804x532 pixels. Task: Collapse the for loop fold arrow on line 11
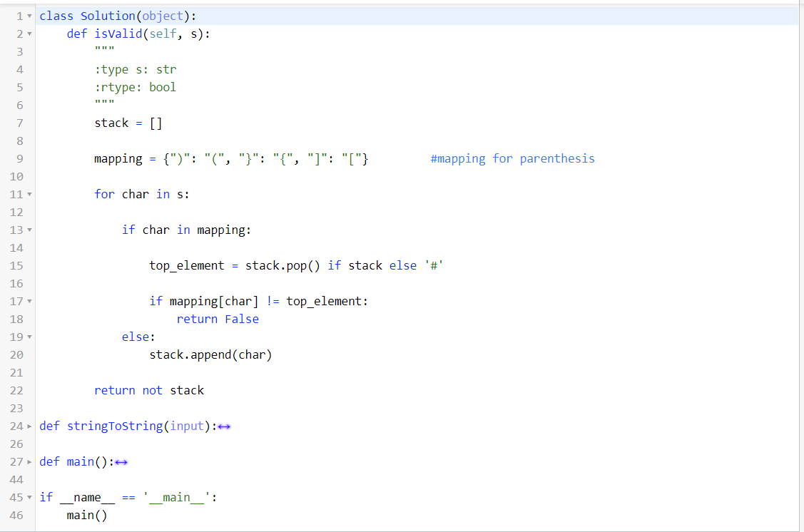click(29, 195)
